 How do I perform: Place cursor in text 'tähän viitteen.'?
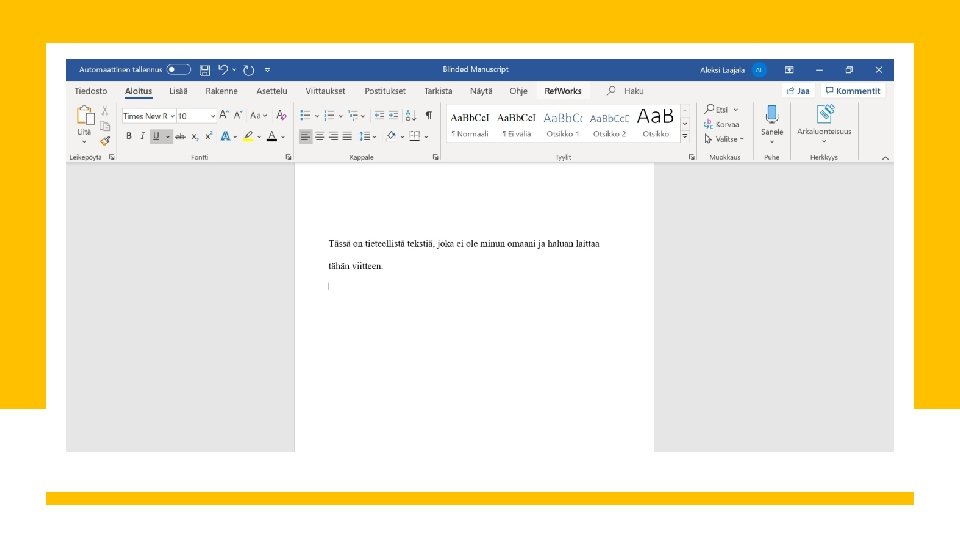tap(355, 266)
